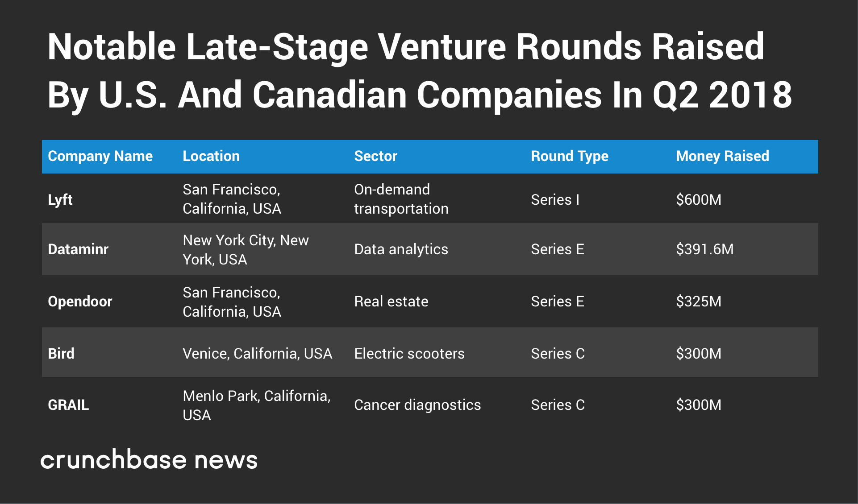The width and height of the screenshot is (858, 504).
Task: Click Lyft's $600M money raised value
Action: coord(698,199)
